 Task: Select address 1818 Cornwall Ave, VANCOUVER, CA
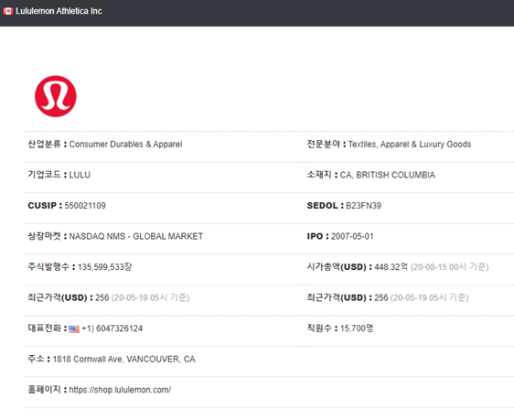click(x=123, y=360)
